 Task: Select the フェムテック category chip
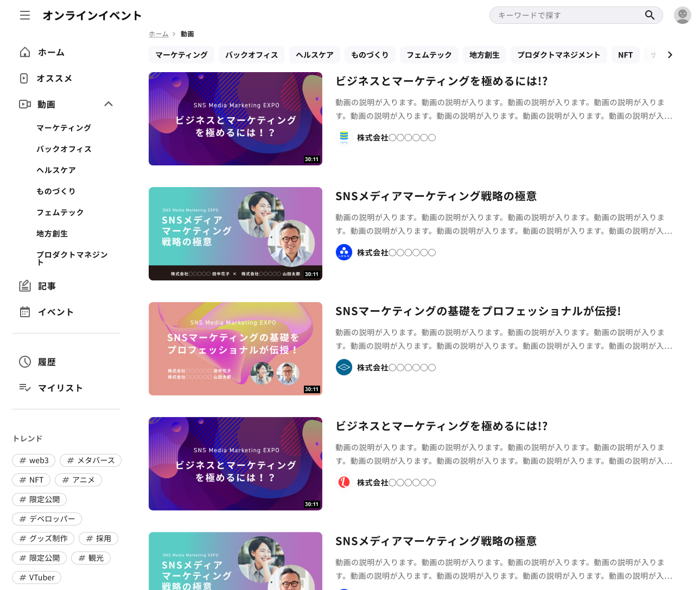(x=429, y=55)
